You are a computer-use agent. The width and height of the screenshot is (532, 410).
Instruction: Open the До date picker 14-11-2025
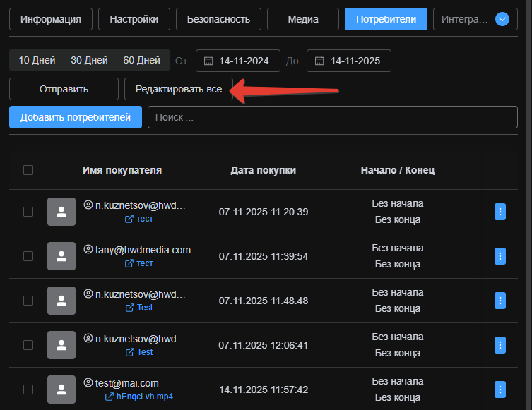(x=349, y=61)
